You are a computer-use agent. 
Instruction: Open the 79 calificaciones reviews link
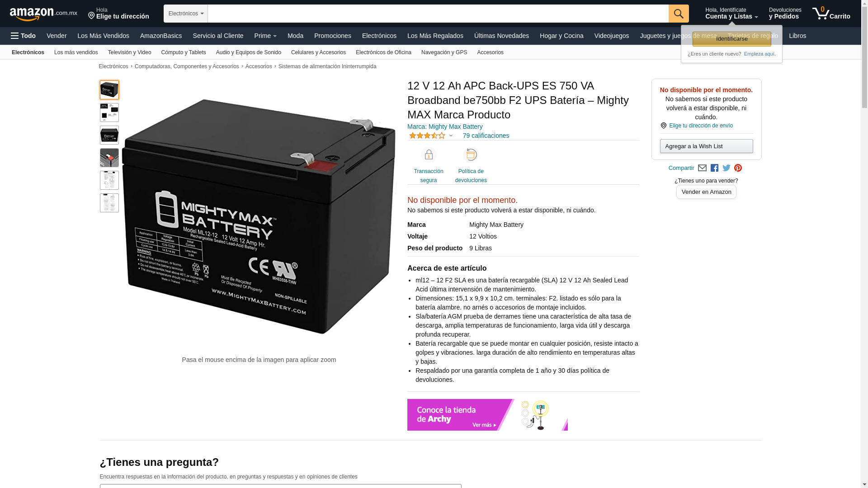click(486, 136)
